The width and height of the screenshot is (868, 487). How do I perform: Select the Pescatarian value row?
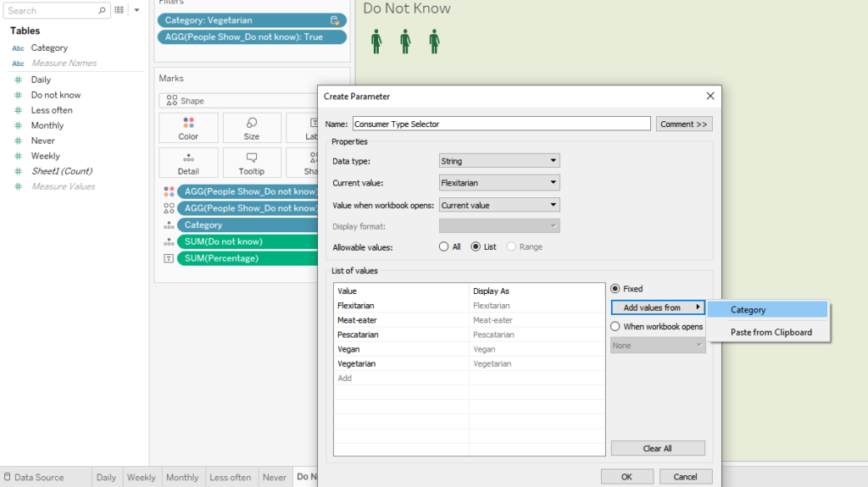tap(469, 335)
